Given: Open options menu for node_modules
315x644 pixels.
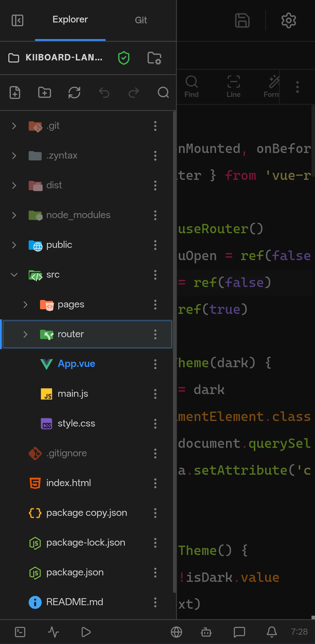Looking at the screenshot, I should click(x=155, y=215).
